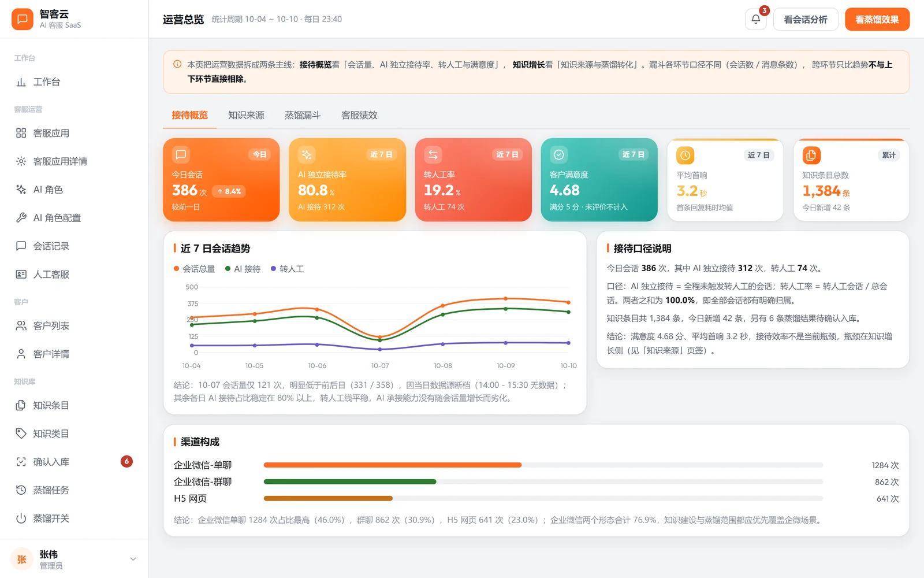Click the 蒸馏开关 power icon
This screenshot has width=924, height=578.
(x=21, y=518)
